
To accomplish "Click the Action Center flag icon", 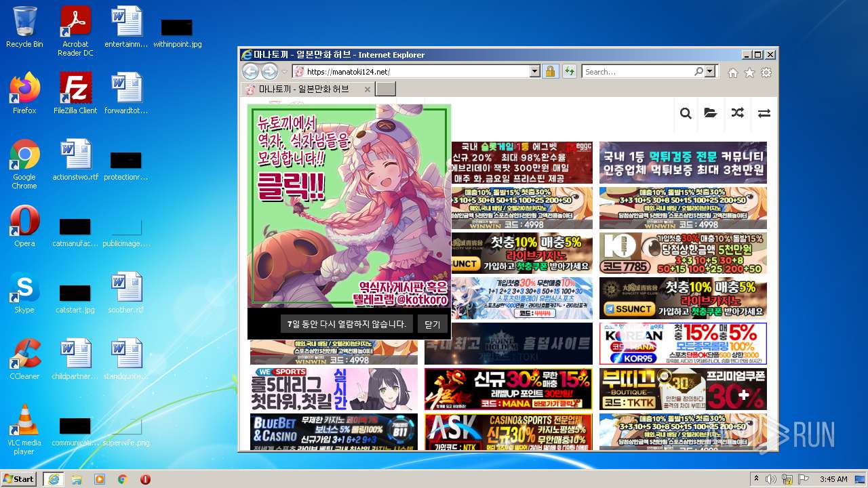I will 804,479.
